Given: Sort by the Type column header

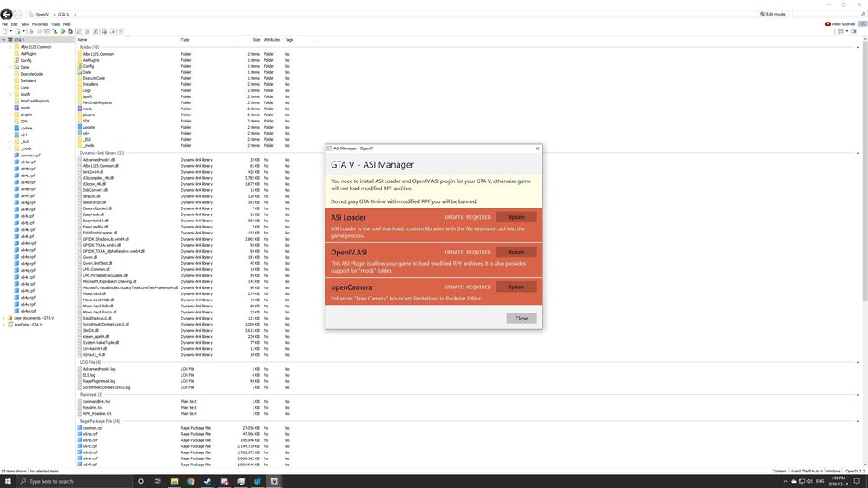Looking at the screenshot, I should tap(185, 40).
